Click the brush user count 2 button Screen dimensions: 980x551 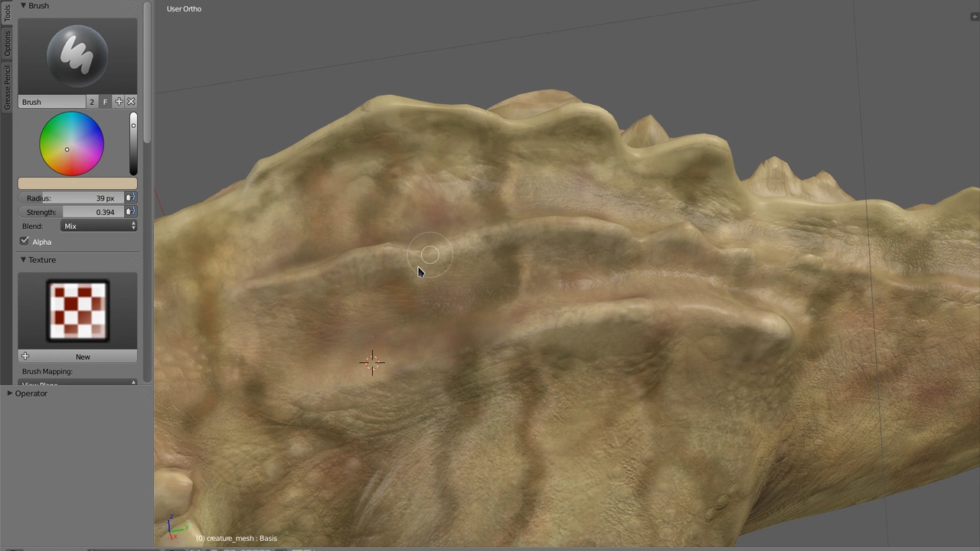92,102
